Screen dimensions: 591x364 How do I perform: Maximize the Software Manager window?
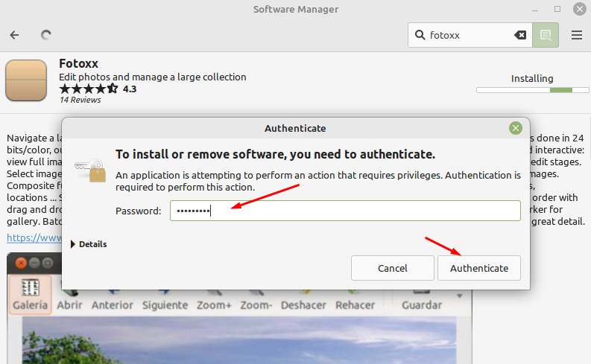tap(557, 9)
